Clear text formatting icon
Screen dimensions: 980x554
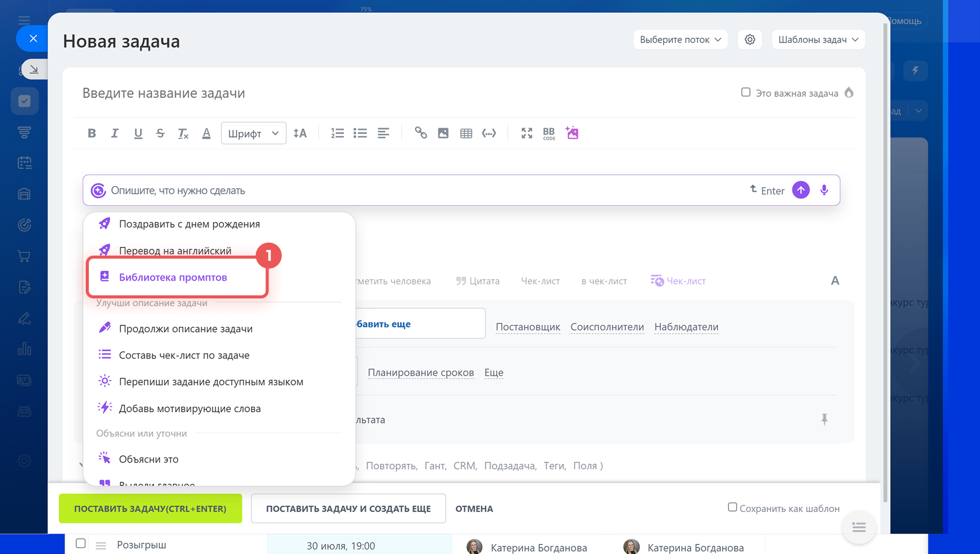[183, 133]
